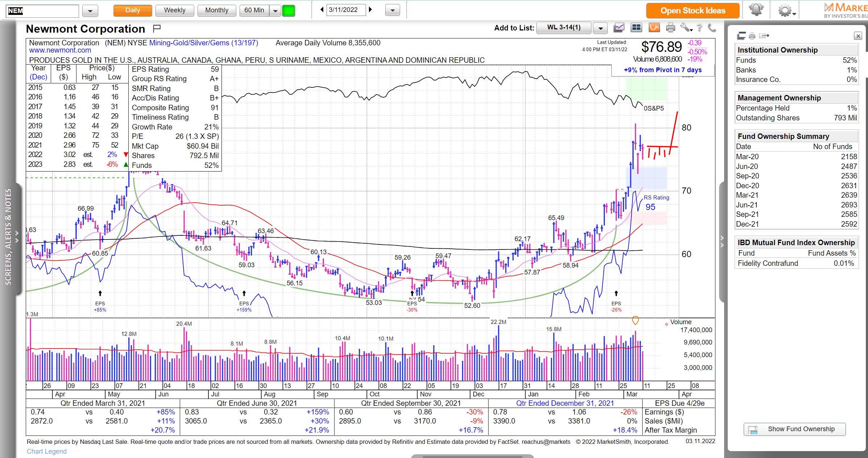The width and height of the screenshot is (868, 458).
Task: Click the fund ownership icon beside Show Fund Ownership
Action: [x=753, y=430]
